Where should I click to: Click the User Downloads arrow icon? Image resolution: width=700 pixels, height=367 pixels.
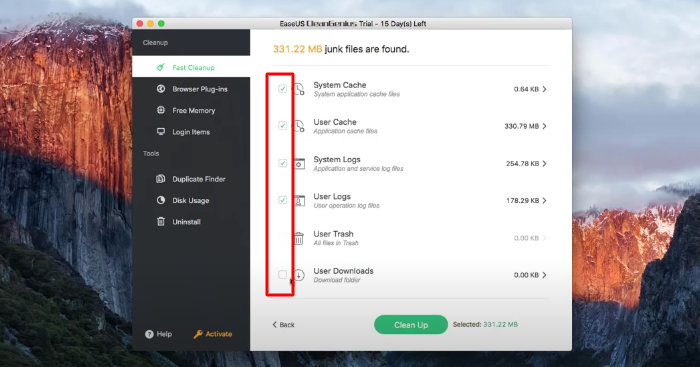[x=299, y=275]
